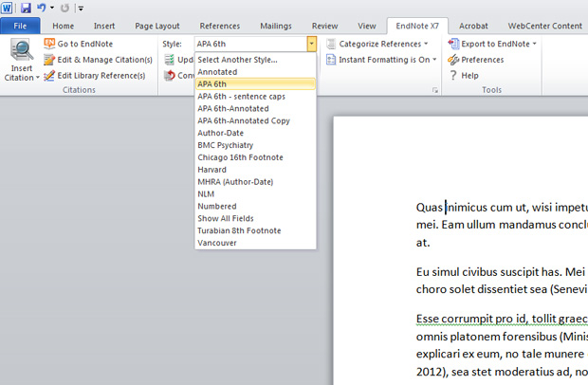The height and width of the screenshot is (385, 588).
Task: Open the References tab
Action: coord(220,26)
